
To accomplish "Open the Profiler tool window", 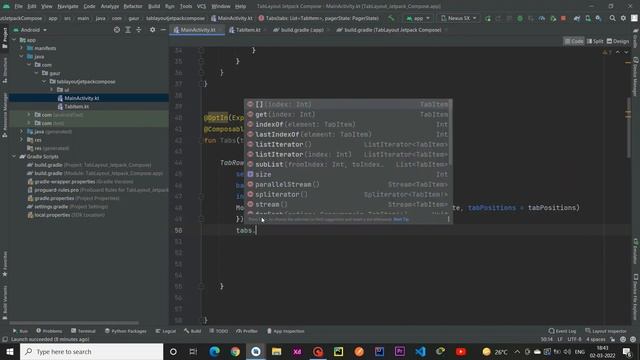I will (x=247, y=331).
